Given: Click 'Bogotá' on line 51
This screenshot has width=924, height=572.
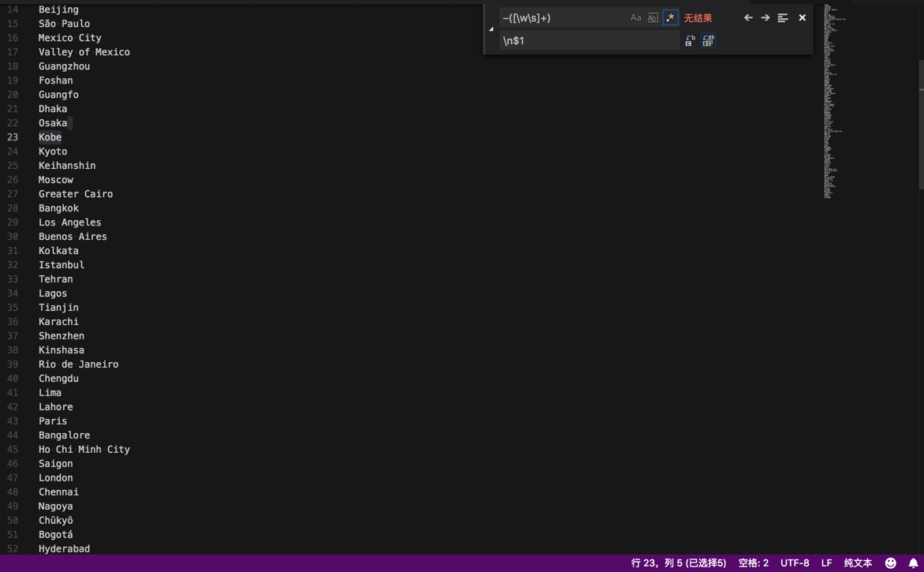Looking at the screenshot, I should [56, 534].
